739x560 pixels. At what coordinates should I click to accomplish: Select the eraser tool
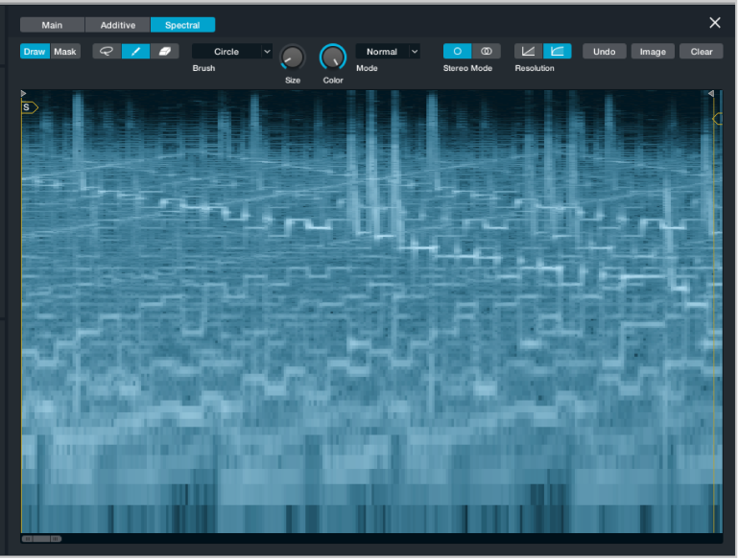(164, 52)
